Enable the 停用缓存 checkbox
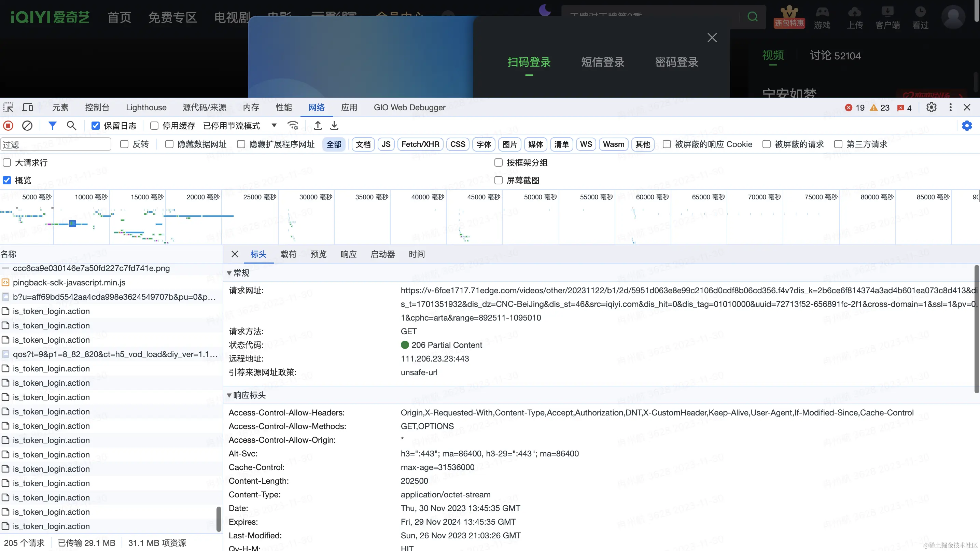This screenshot has width=980, height=551. [x=154, y=126]
